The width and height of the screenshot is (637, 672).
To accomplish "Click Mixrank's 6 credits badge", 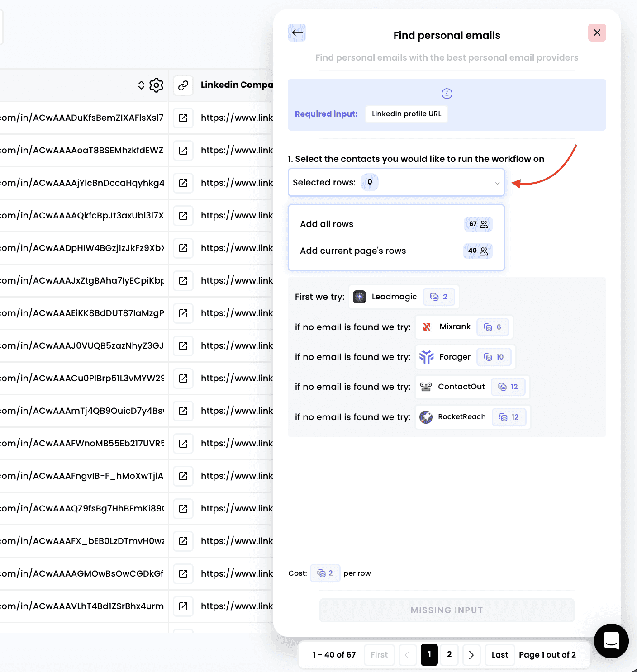I will 493,327.
